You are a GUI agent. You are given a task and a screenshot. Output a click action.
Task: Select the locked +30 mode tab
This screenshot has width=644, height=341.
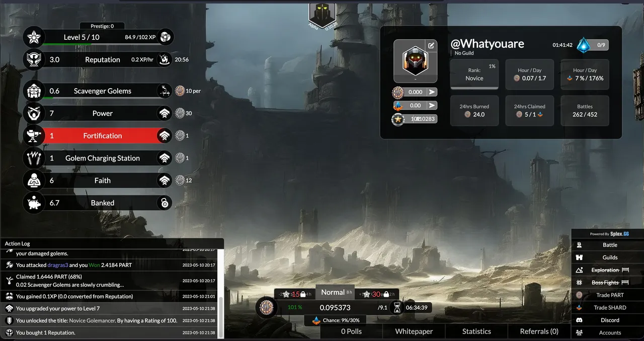tap(376, 294)
